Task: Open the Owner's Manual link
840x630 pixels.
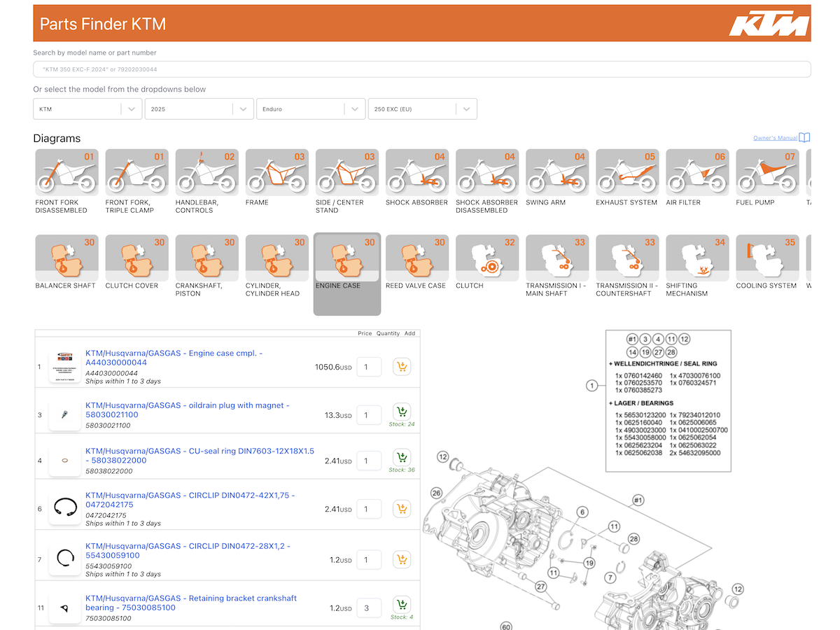Action: pyautogui.click(x=776, y=138)
